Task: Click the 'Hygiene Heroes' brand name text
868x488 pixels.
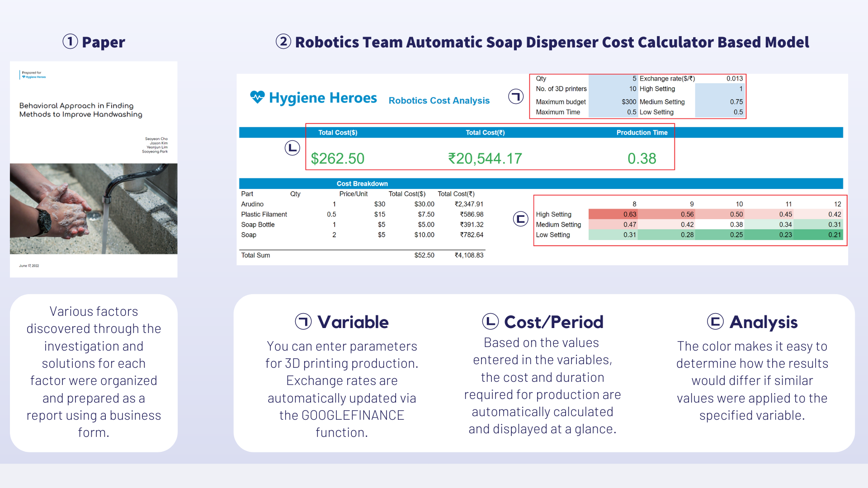Action: click(323, 98)
